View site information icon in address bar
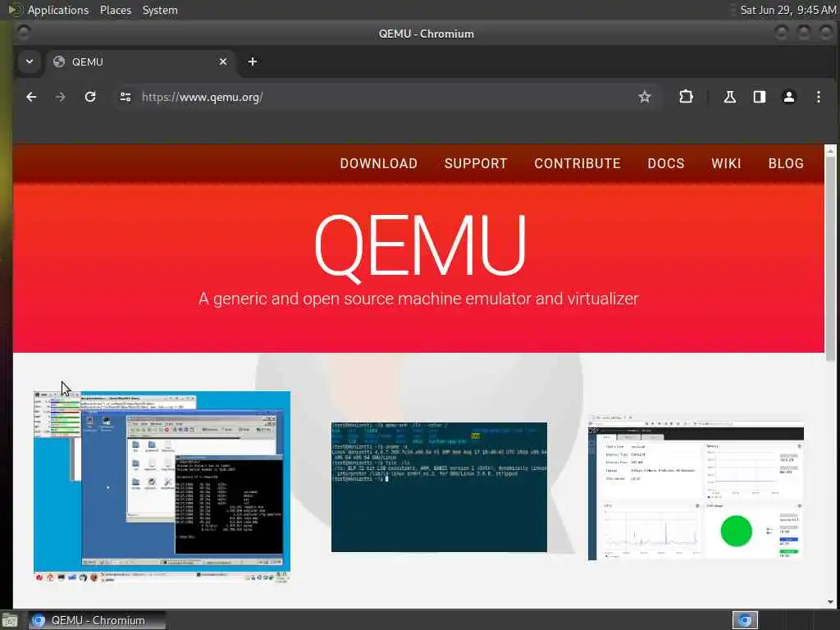Viewport: 840px width, 630px height. (126, 97)
